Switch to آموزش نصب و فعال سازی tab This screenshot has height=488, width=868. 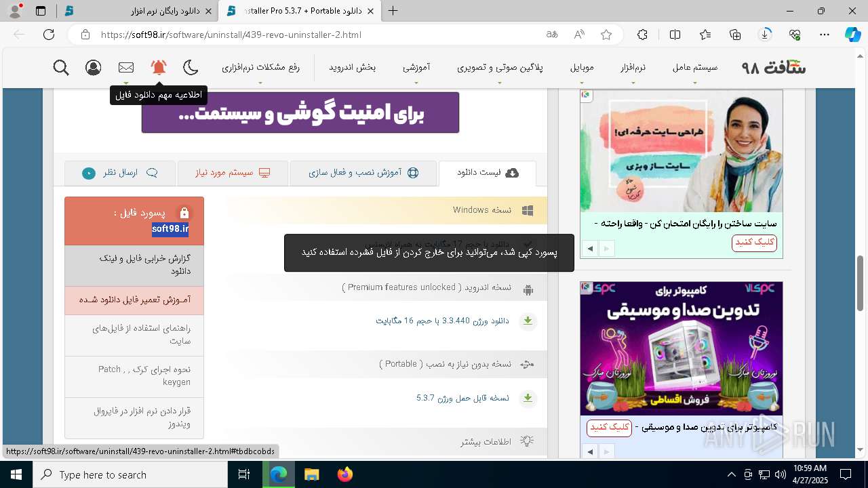point(363,173)
